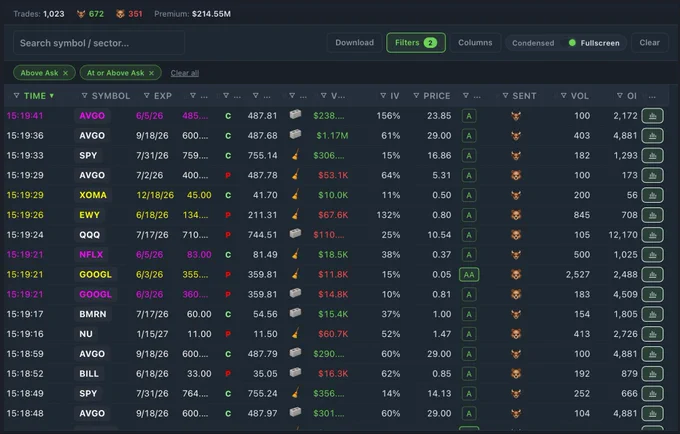Open chart icon for AVGO 15:19:36 row
This screenshot has height=434, width=680.
coord(652,136)
